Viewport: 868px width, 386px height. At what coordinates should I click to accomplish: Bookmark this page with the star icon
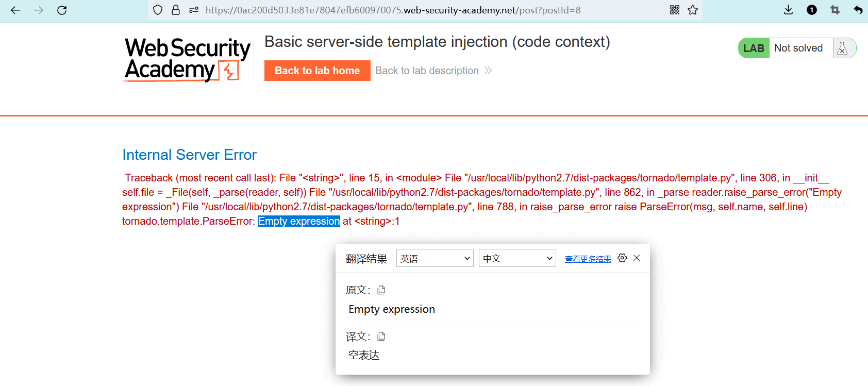(693, 10)
